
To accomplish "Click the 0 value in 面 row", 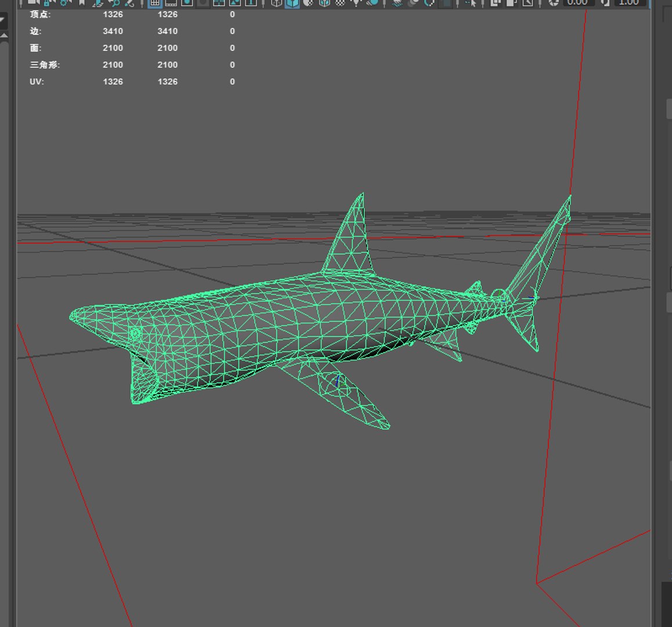I will [x=232, y=48].
